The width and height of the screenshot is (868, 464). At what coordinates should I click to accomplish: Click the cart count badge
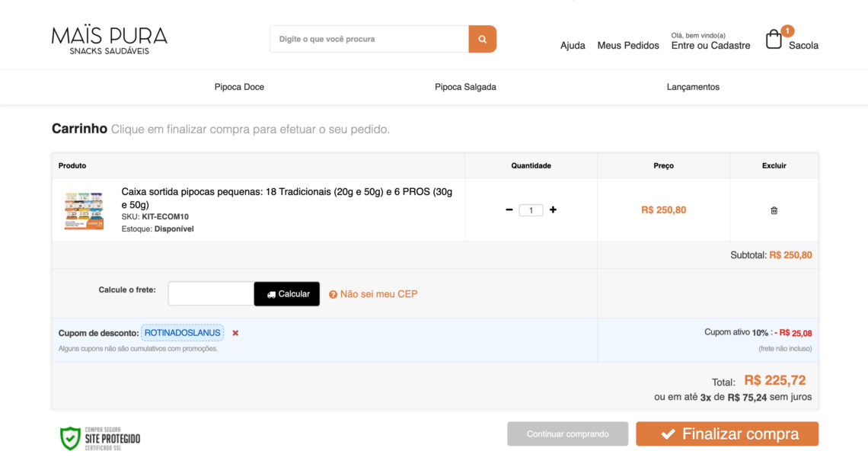(x=787, y=30)
